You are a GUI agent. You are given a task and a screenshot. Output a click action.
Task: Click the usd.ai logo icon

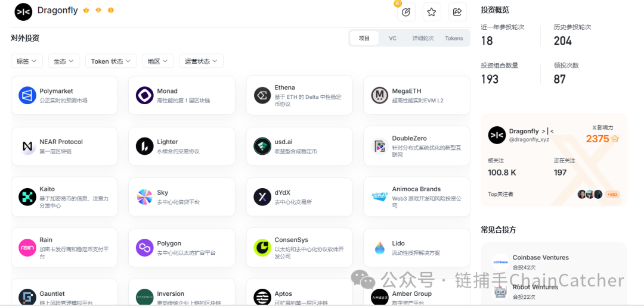262,146
